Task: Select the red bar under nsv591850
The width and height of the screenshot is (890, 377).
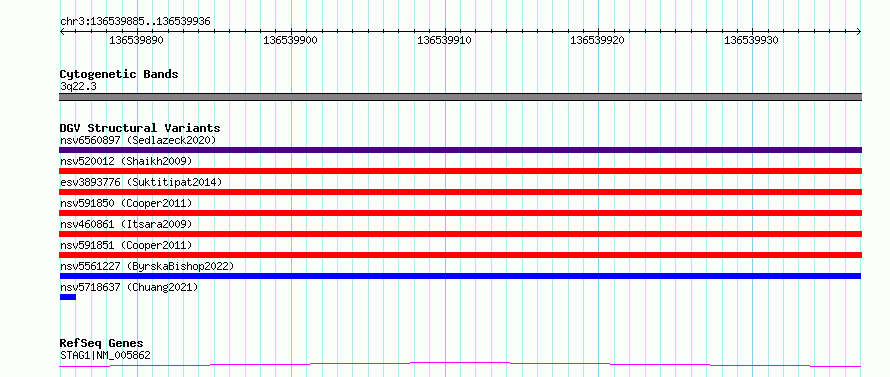Action: tap(460, 213)
